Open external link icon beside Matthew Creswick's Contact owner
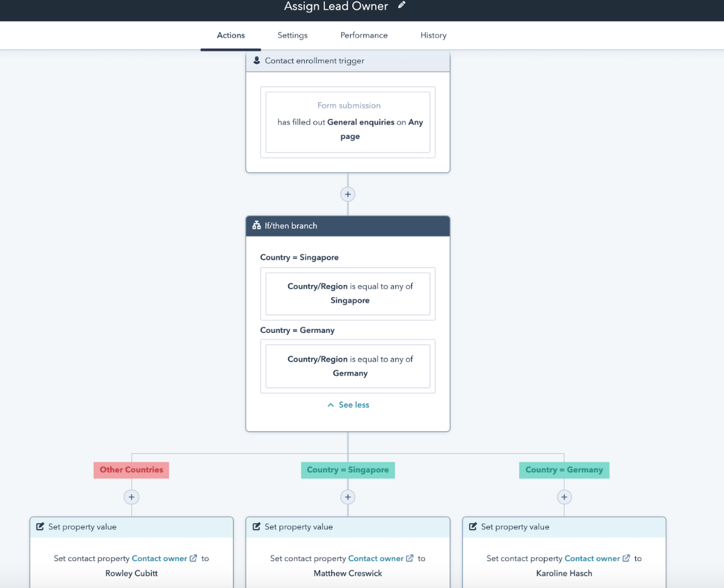Image resolution: width=724 pixels, height=588 pixels. click(410, 558)
